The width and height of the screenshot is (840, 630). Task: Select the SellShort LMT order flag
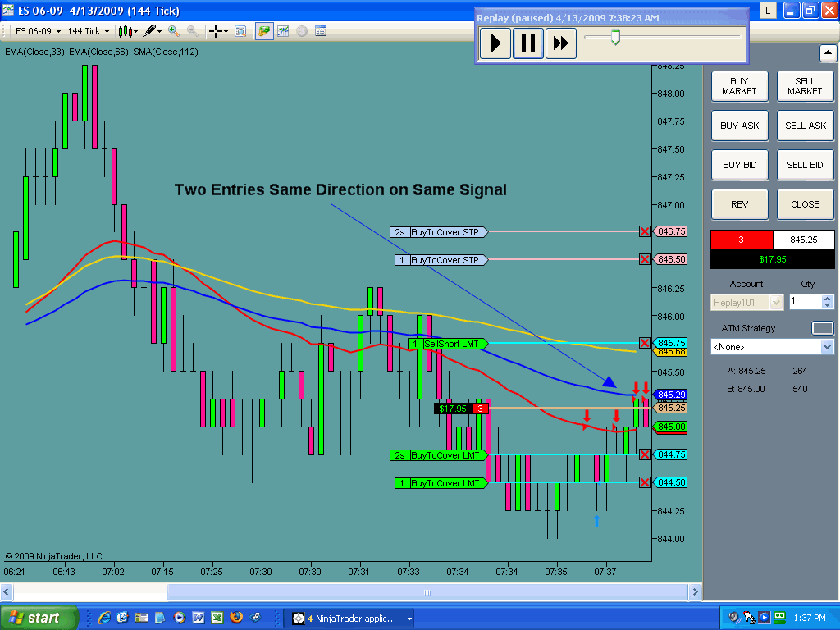click(447, 344)
